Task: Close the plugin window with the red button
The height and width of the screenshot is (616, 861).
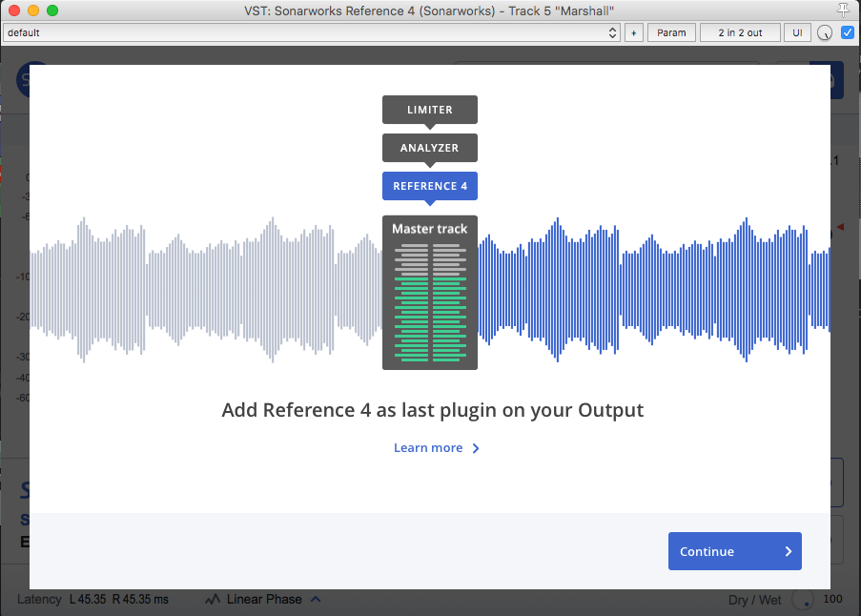Action: coord(14,10)
